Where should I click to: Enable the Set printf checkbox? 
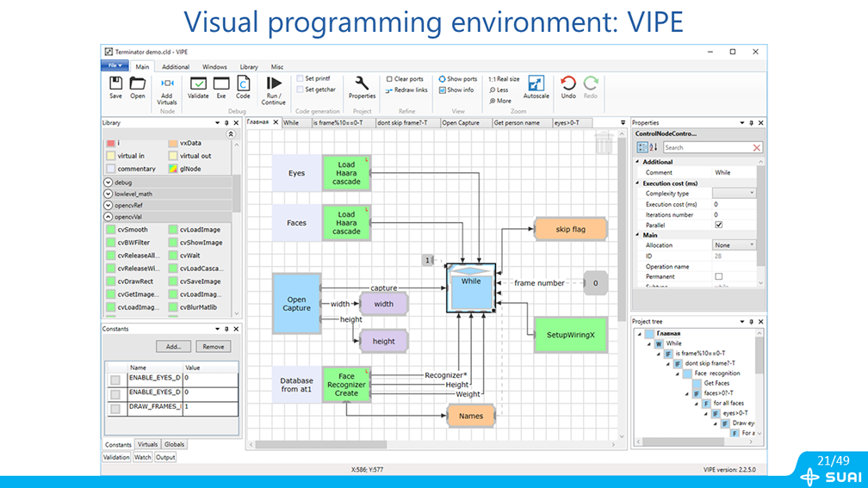pyautogui.click(x=300, y=78)
